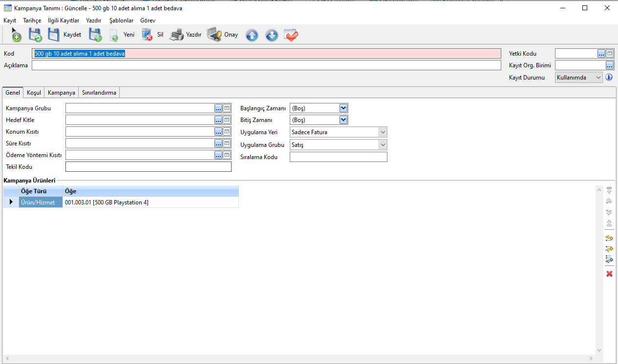Click the Kayıt Durumu blue info icon
The width and height of the screenshot is (618, 364).
point(609,77)
